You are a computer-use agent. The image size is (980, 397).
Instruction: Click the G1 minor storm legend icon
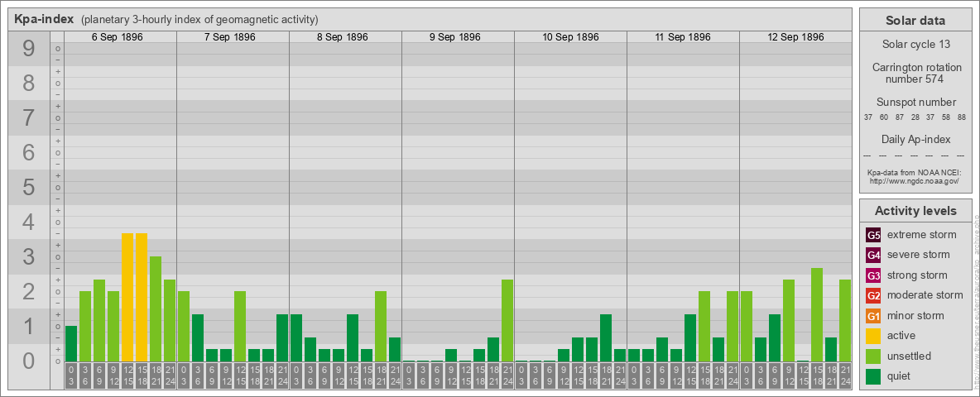(x=873, y=316)
